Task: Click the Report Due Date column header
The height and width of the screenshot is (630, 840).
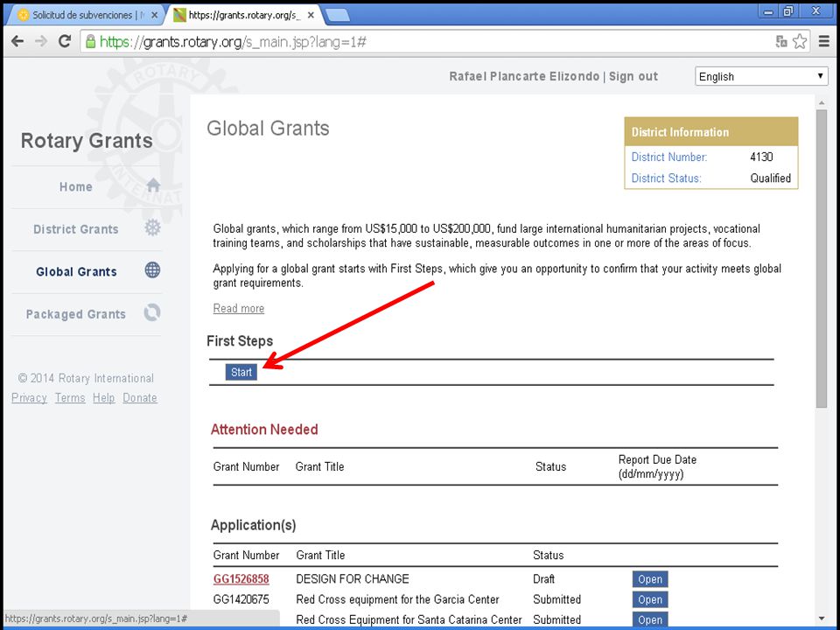Action: (x=657, y=466)
